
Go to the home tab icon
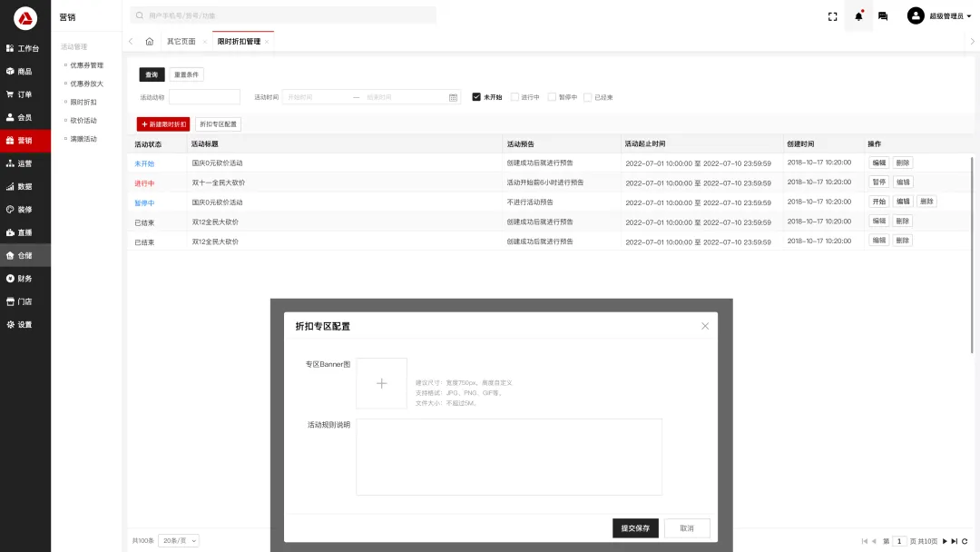pyautogui.click(x=150, y=41)
